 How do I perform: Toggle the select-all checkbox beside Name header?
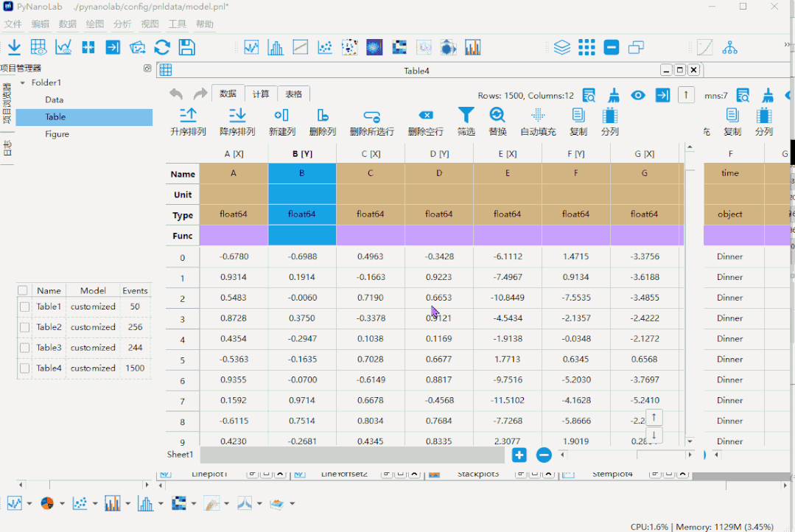click(x=22, y=290)
